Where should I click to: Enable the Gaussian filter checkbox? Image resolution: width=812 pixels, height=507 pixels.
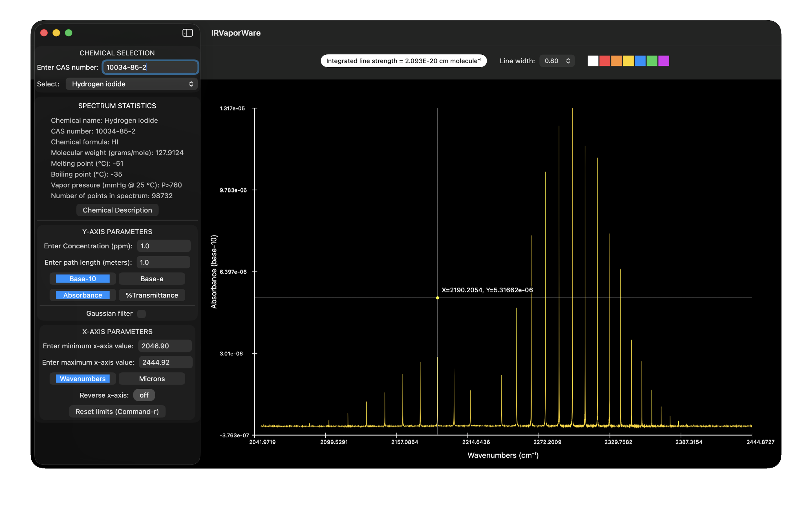(142, 313)
